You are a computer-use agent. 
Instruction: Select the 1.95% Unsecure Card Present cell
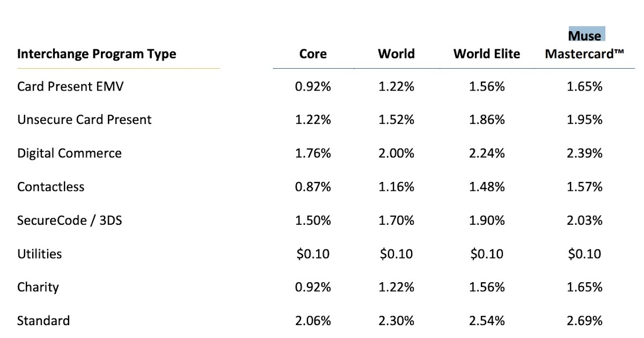584,120
